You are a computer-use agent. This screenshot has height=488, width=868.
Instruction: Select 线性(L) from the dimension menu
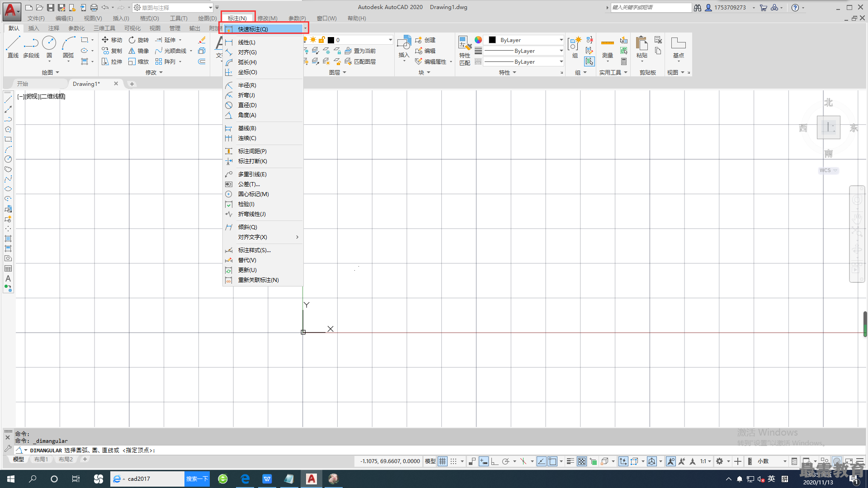click(263, 42)
